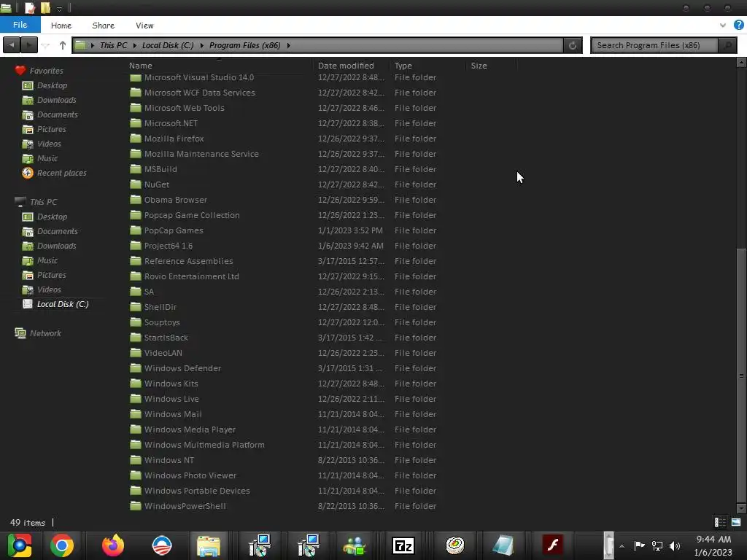Image resolution: width=747 pixels, height=560 pixels.
Task: Select the VideoLAN folder icon
Action: click(136, 353)
